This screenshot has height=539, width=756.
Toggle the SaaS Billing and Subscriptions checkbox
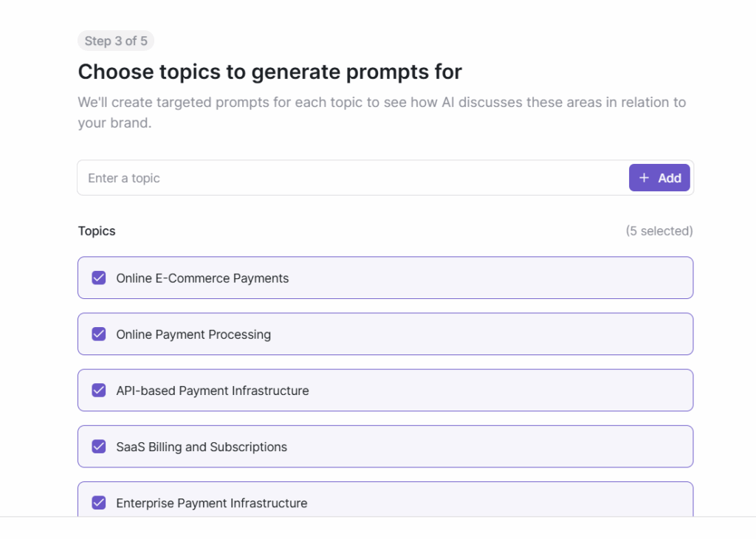[x=98, y=446]
